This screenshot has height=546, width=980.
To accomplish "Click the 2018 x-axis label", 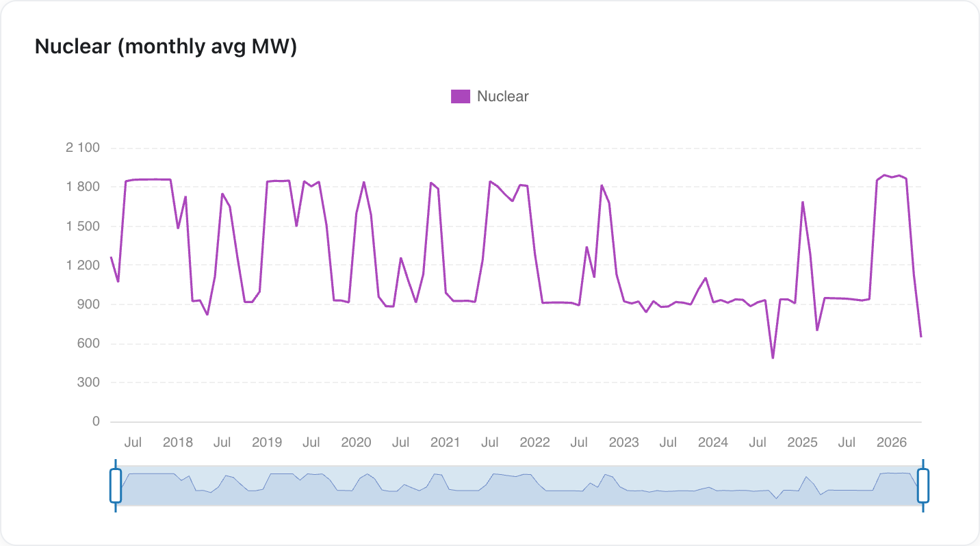I will coord(178,443).
